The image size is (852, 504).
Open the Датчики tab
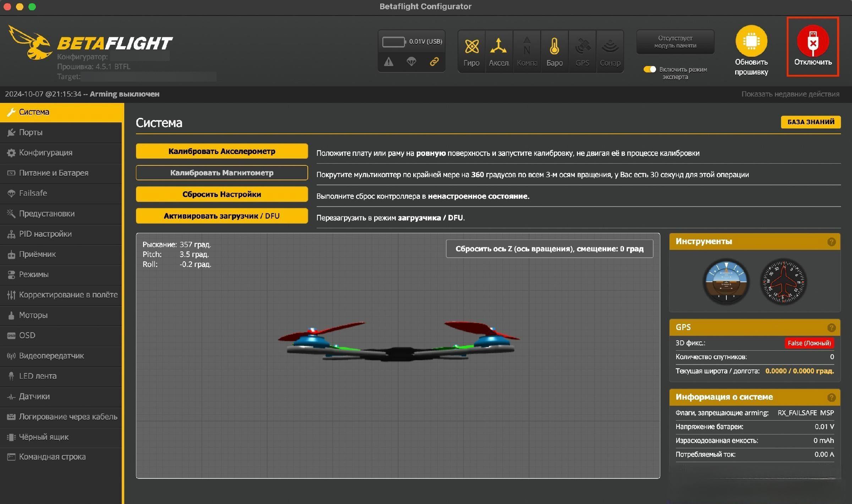[x=61, y=396]
